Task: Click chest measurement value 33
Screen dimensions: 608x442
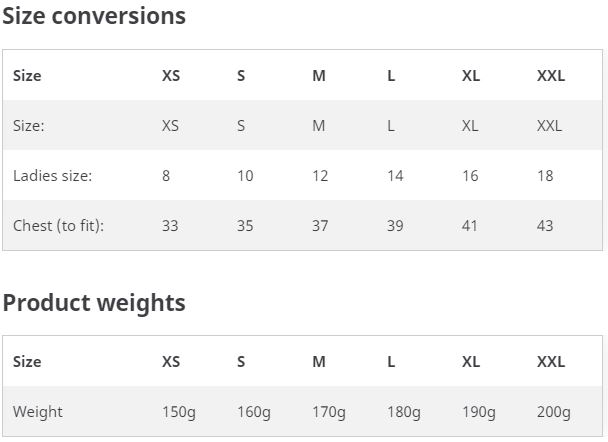Action: (x=170, y=226)
